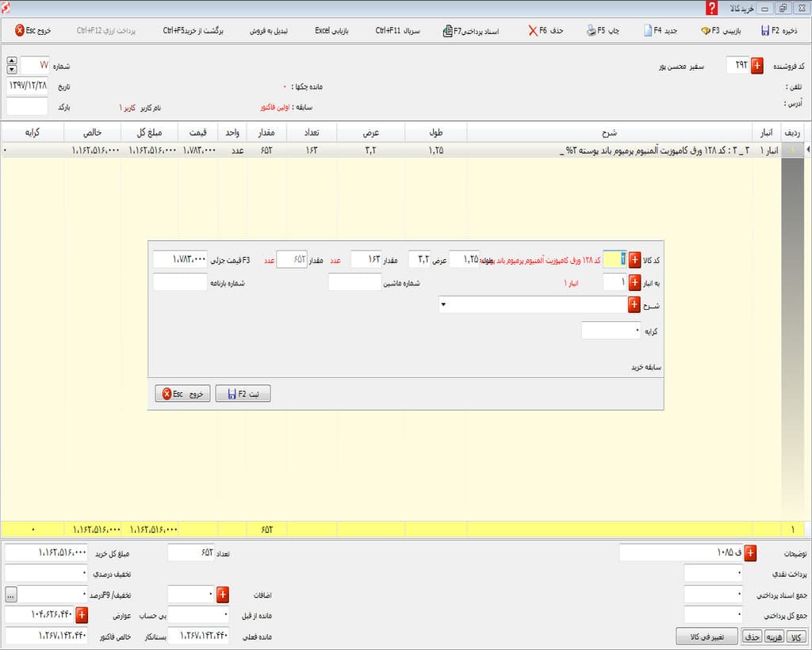Click the سفیر محسن پور seller name
Screen dimensions: 812x650
point(681,67)
